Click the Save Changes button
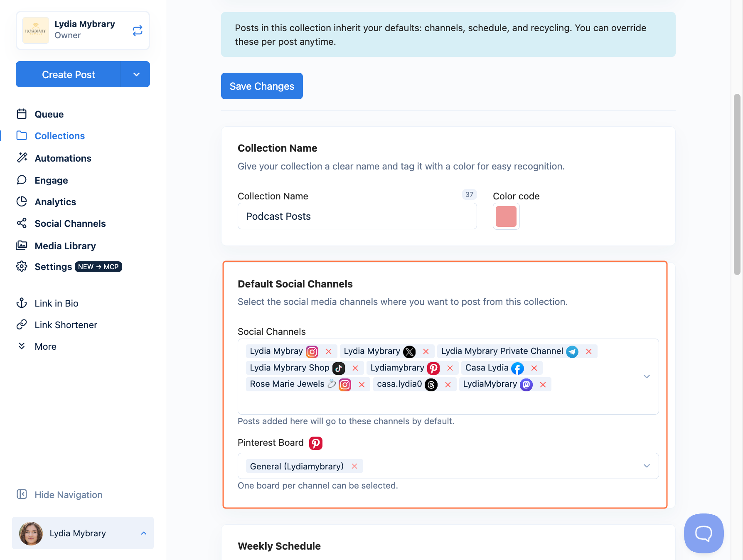Viewport: 743px width, 560px height. 262,86
